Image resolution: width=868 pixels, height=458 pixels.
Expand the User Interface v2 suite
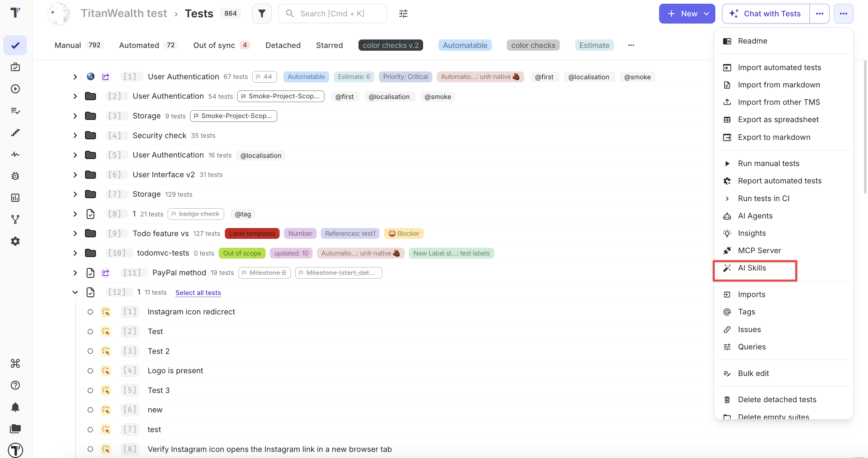click(x=75, y=175)
